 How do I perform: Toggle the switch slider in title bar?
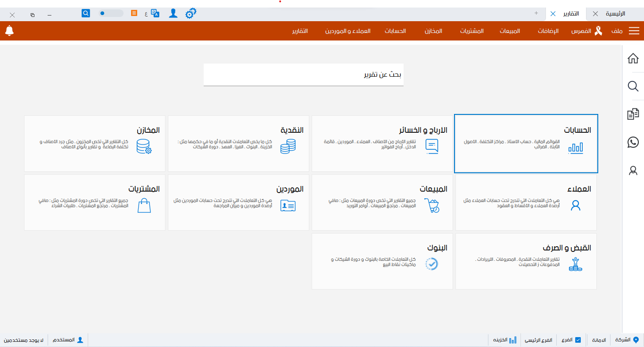tap(111, 13)
